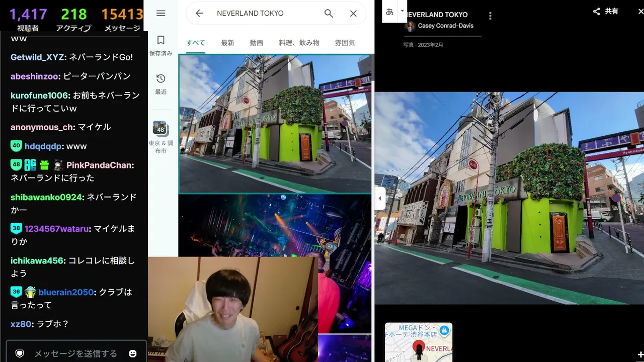This screenshot has width=644, height=362.
Task: Click username bluerain2050 in chat
Action: pos(66,292)
